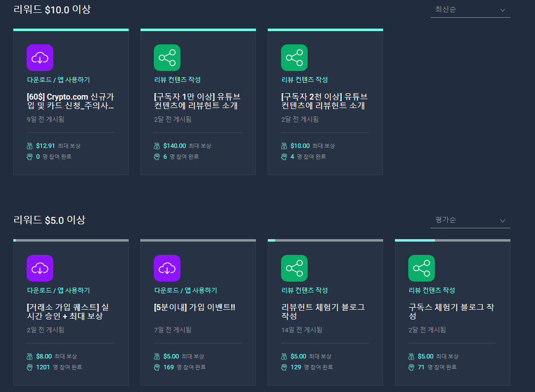Open the 최신순 sort dropdown

(470, 10)
